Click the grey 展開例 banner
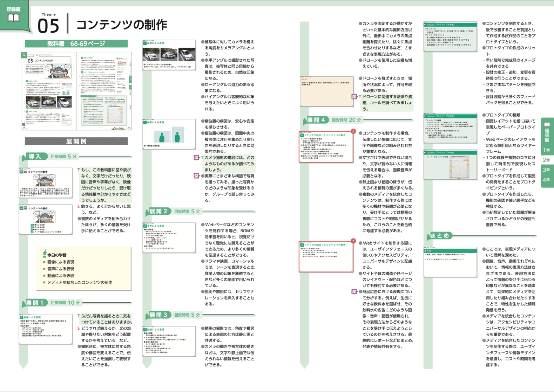Viewport: 554px width, 392px height. click(76, 141)
